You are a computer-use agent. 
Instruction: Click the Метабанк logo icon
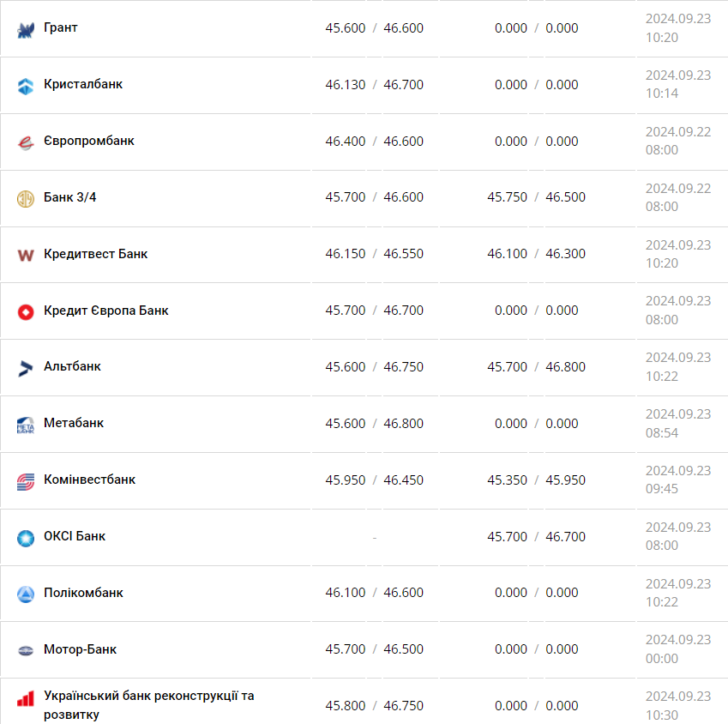click(x=25, y=425)
